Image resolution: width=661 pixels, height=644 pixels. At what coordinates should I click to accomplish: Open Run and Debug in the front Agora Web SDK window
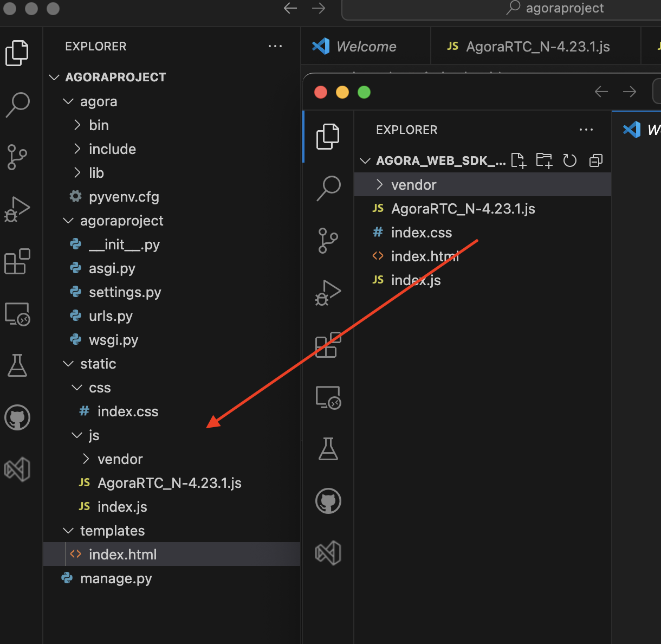(328, 293)
